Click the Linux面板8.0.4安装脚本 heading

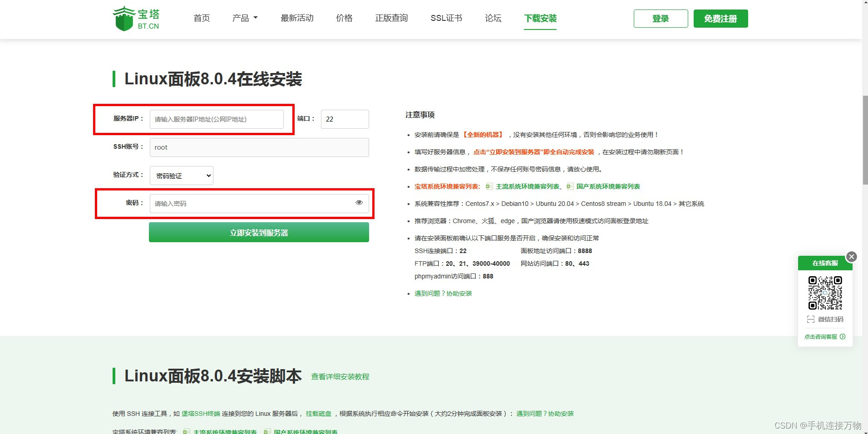pyautogui.click(x=213, y=376)
